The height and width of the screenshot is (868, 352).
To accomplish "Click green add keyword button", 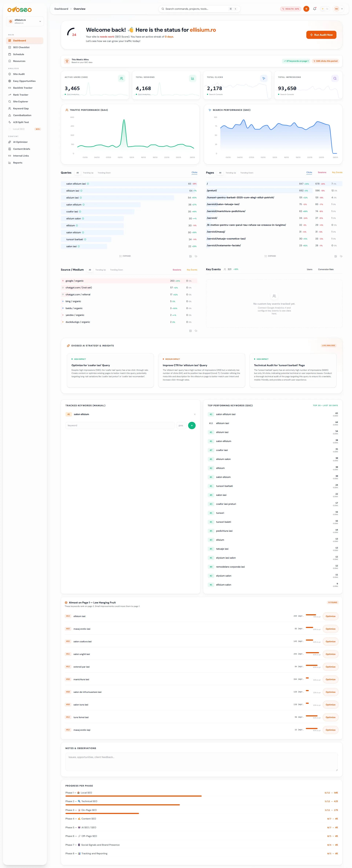I will coord(192,425).
